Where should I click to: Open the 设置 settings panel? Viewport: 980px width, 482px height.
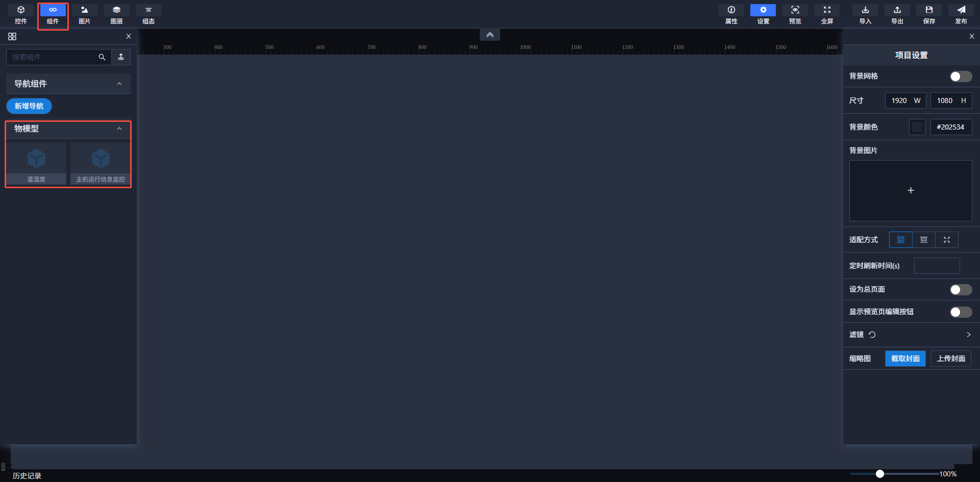tap(763, 15)
